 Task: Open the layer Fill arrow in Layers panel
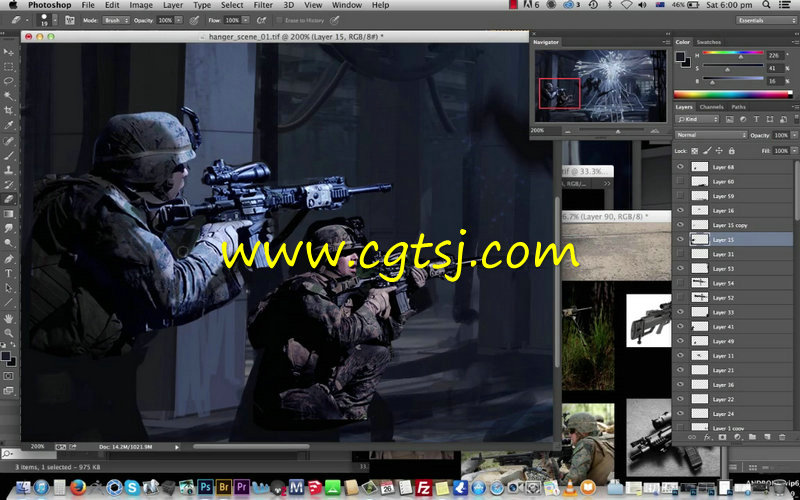click(794, 151)
